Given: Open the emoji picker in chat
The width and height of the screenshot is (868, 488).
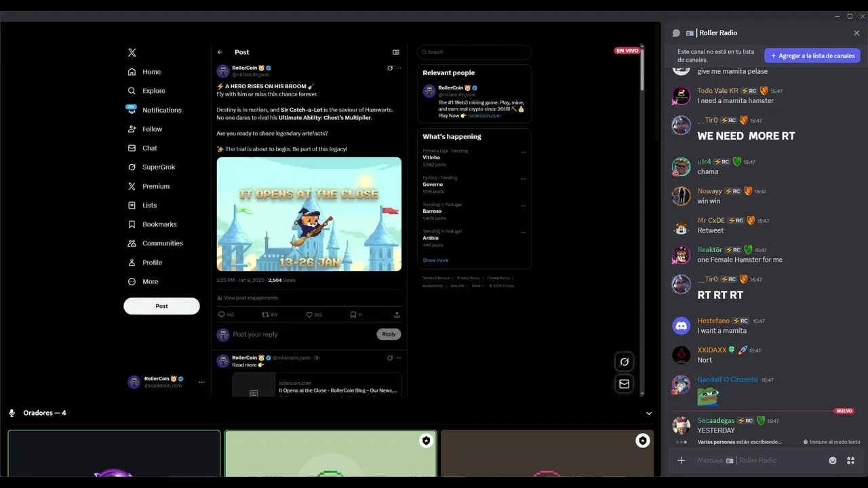Looking at the screenshot, I should tap(833, 460).
